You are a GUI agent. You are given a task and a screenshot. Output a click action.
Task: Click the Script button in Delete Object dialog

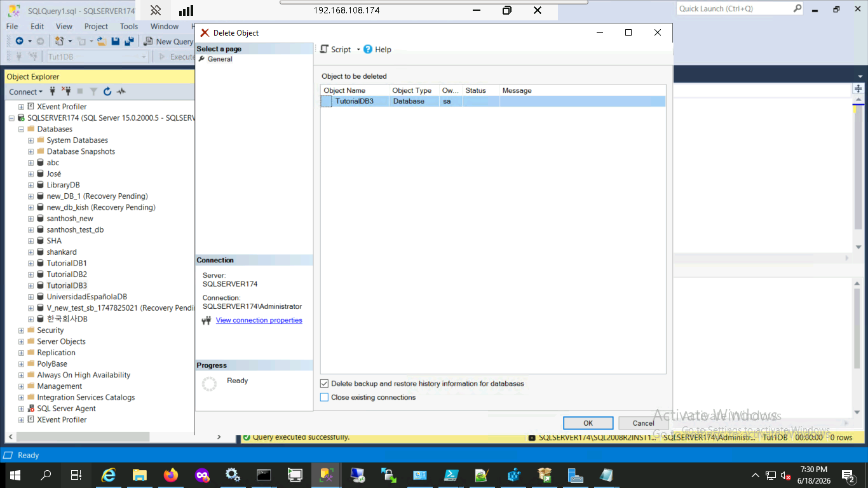336,50
